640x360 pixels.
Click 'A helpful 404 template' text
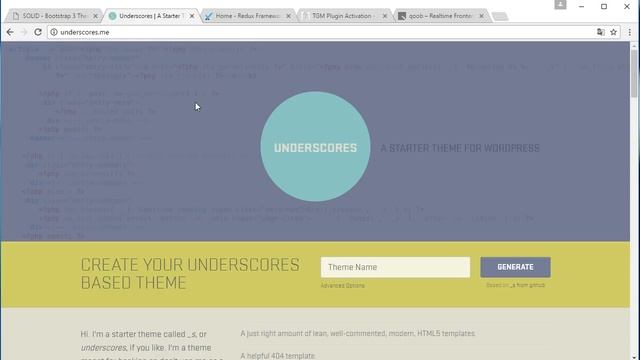[278, 356]
